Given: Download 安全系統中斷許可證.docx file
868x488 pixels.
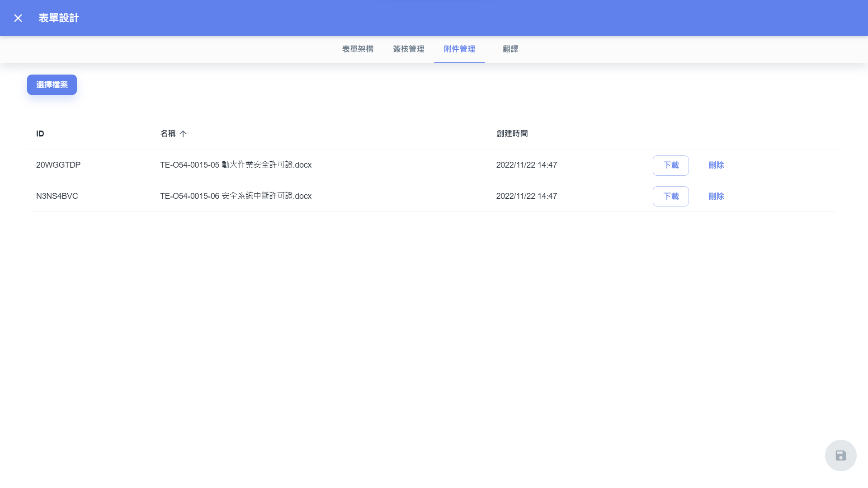Looking at the screenshot, I should point(670,197).
